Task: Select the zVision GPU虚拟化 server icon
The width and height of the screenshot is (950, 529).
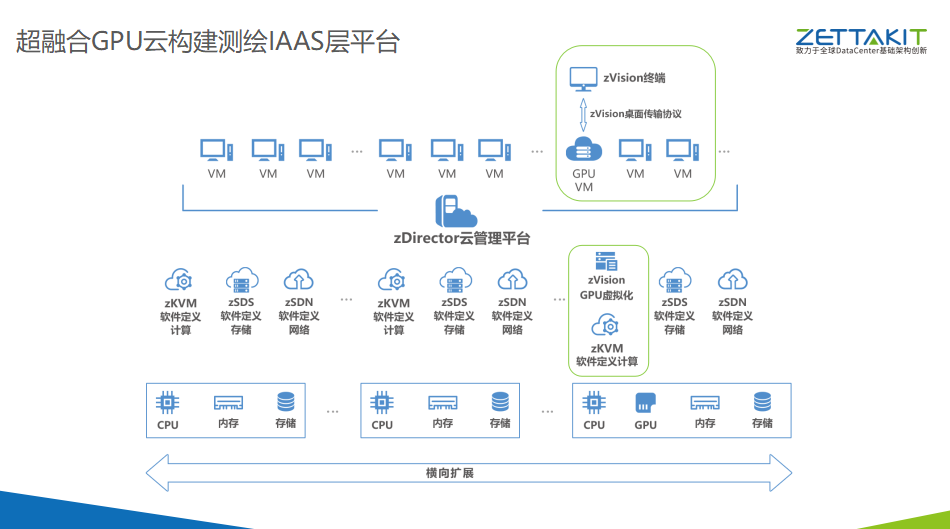Action: point(606,261)
